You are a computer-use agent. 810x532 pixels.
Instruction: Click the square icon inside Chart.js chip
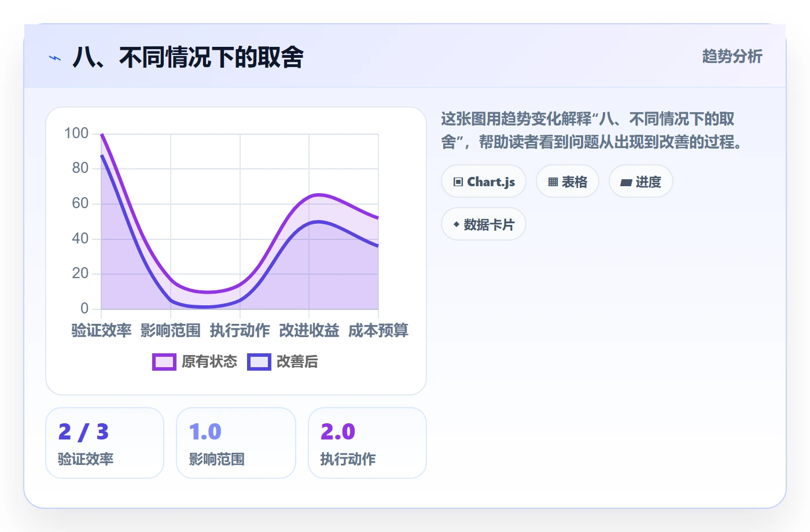pyautogui.click(x=458, y=182)
